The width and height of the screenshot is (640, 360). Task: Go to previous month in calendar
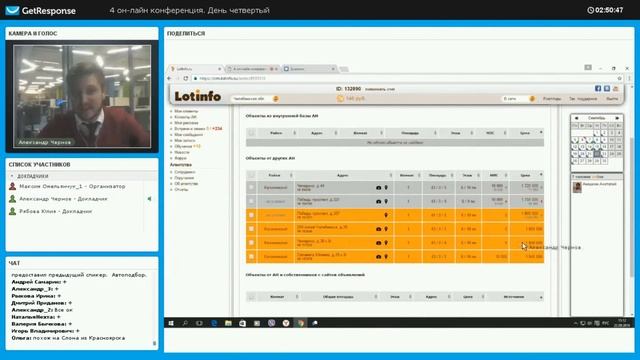(576, 118)
